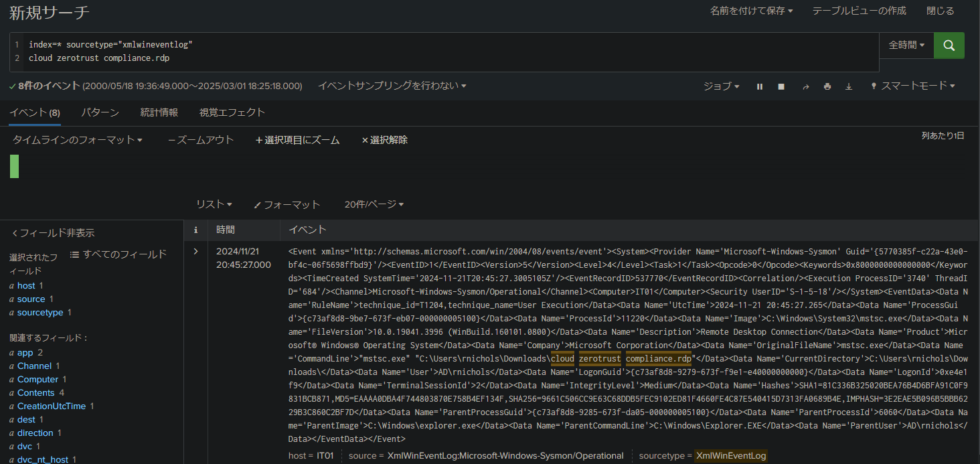Open the source field in sidebar
This screenshot has width=980, height=464.
click(31, 299)
